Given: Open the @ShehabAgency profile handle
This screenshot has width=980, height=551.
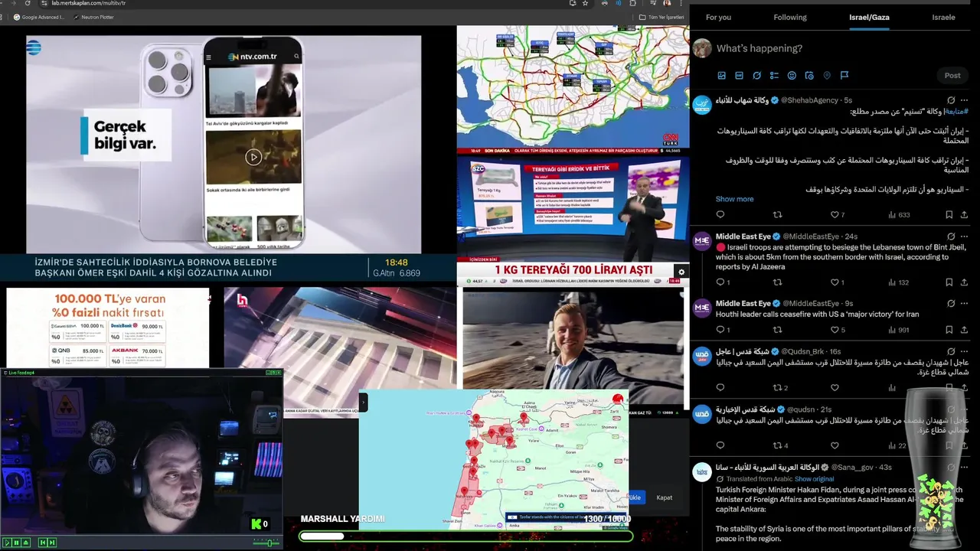Looking at the screenshot, I should coord(809,100).
